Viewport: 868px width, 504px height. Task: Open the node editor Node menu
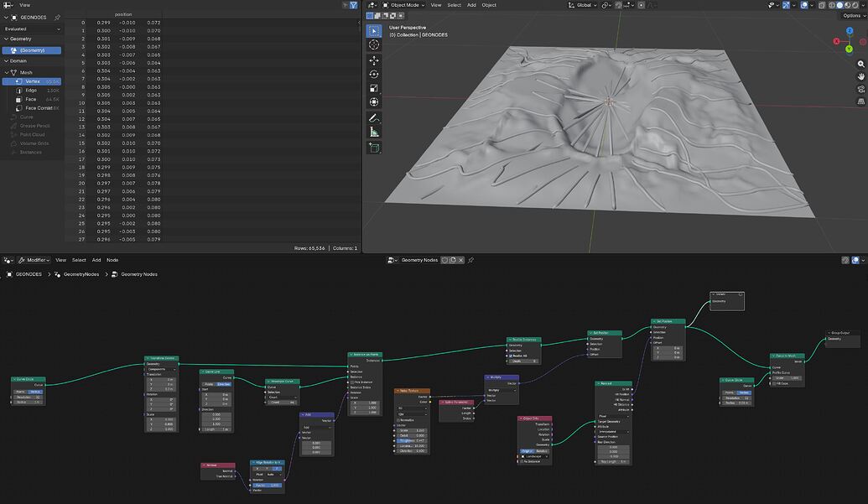112,260
